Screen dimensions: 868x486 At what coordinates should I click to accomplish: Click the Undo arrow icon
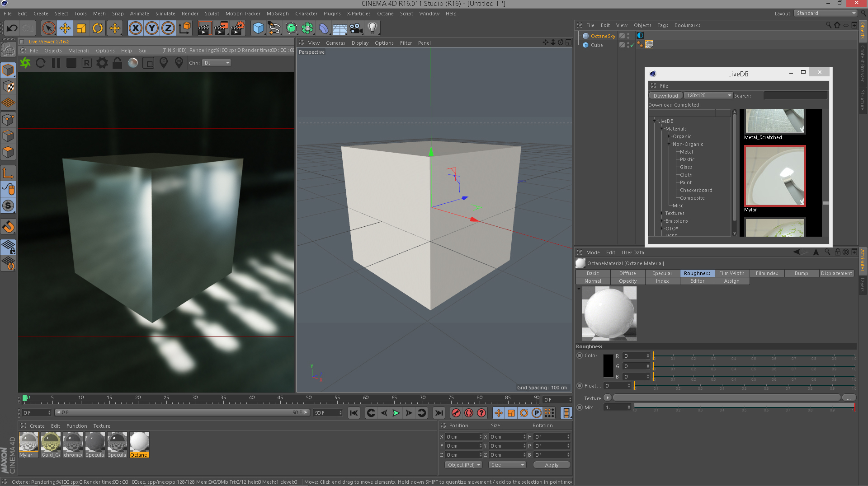[12, 28]
